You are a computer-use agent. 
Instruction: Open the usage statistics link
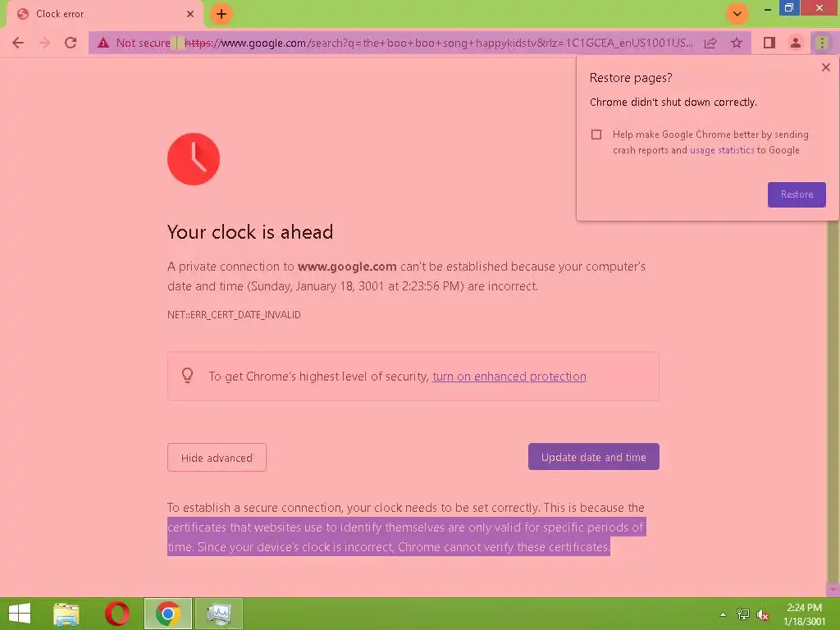[x=722, y=150]
